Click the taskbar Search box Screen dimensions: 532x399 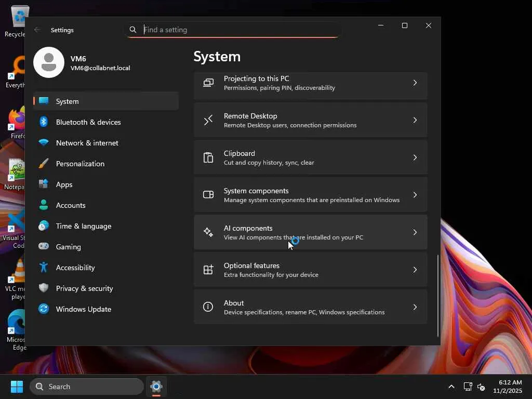(x=87, y=387)
